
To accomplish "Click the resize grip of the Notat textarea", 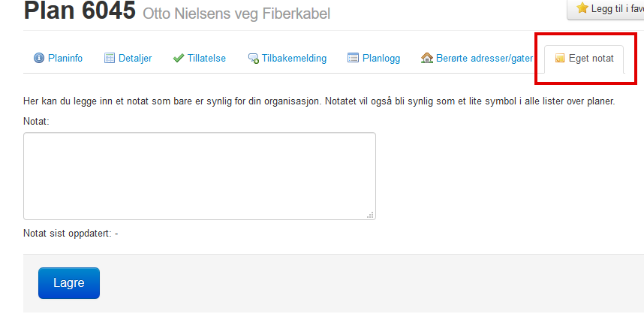I will [371, 215].
